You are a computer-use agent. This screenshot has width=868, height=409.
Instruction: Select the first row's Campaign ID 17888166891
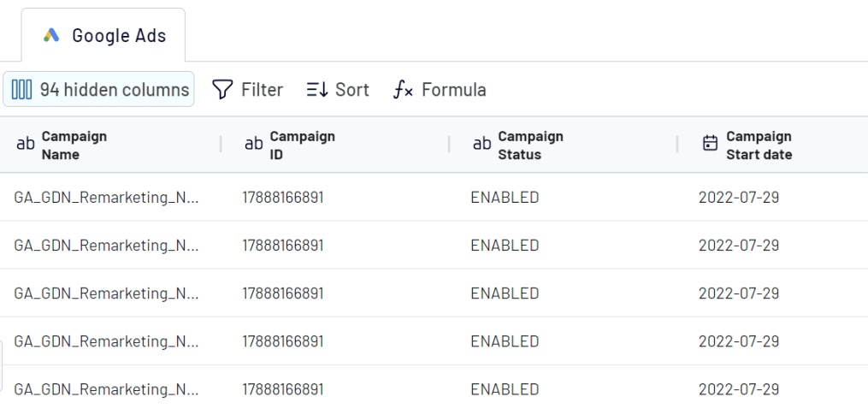pos(283,198)
